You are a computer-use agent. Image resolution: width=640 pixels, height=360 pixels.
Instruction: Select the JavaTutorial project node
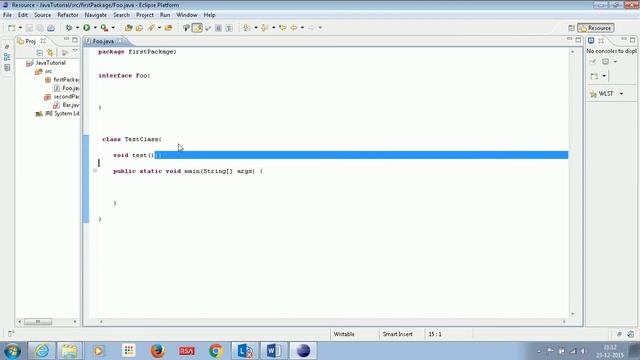tap(46, 63)
